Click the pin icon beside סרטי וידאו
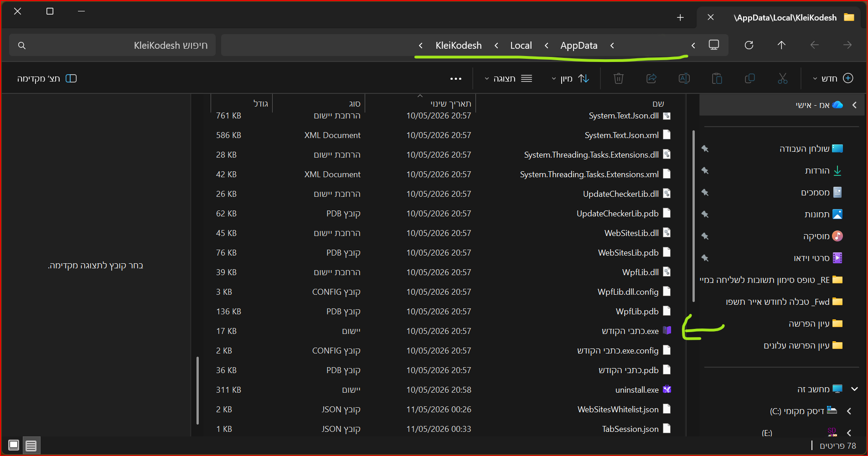 (705, 258)
